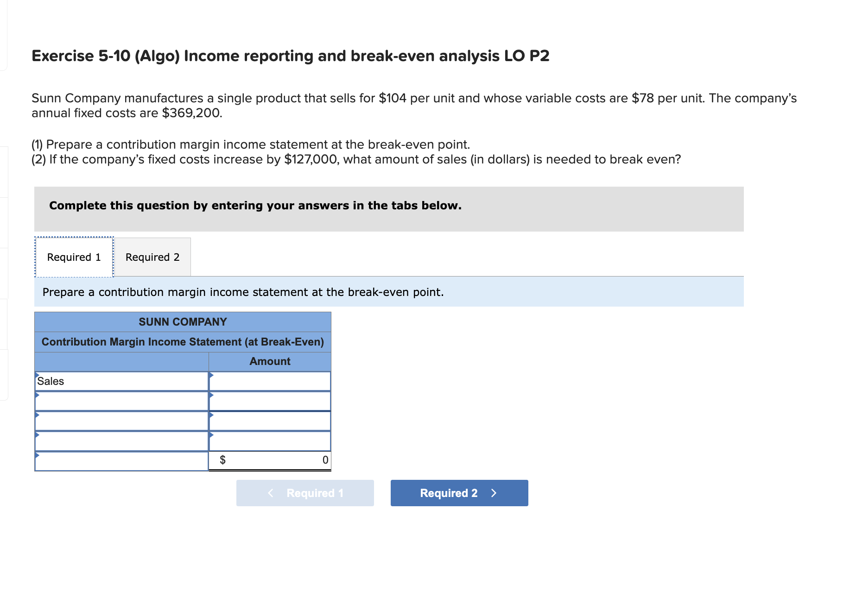Click the SUNN COMPANY table header
Screen dimensions: 850x616
183,321
